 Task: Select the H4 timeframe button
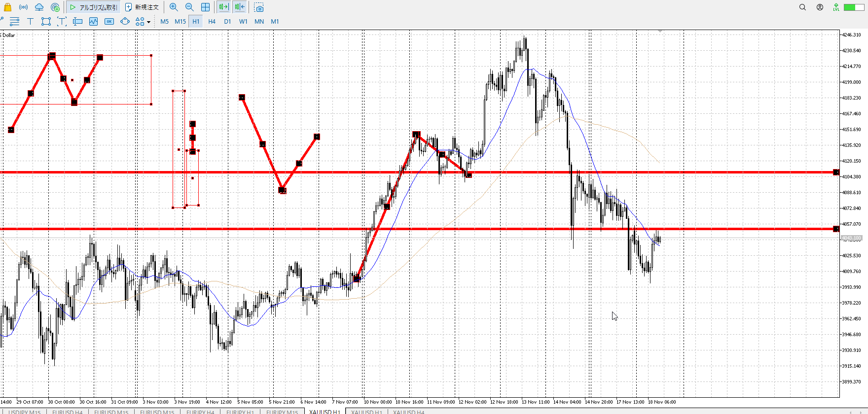pyautogui.click(x=212, y=21)
